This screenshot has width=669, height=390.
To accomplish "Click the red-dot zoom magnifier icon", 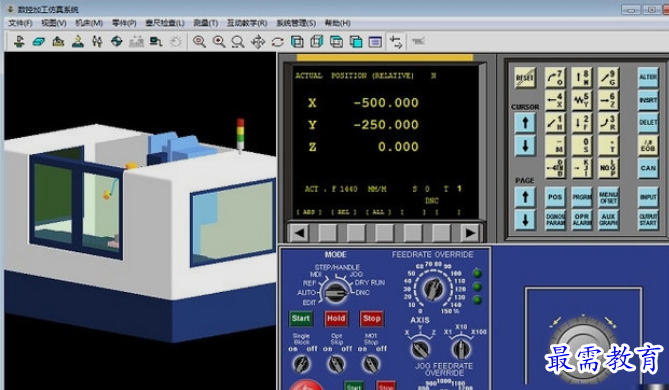I will coord(219,41).
